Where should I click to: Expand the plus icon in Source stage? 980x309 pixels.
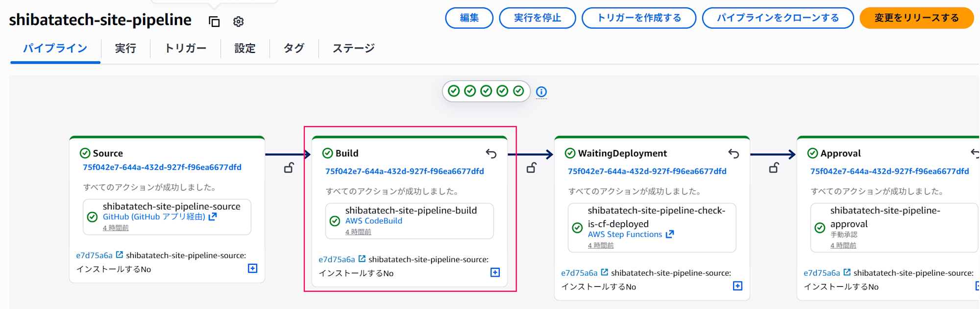[x=252, y=268]
